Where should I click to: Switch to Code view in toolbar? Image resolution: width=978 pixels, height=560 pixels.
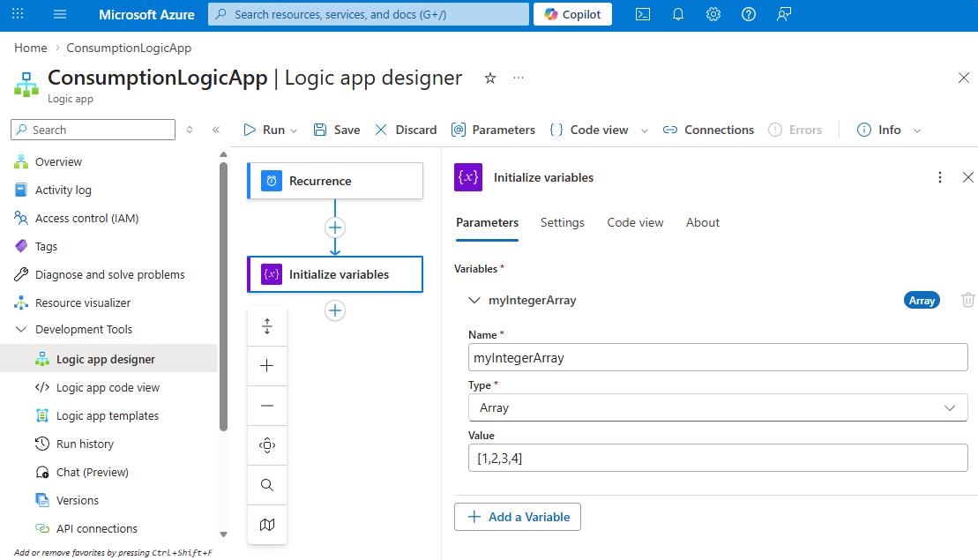(589, 130)
